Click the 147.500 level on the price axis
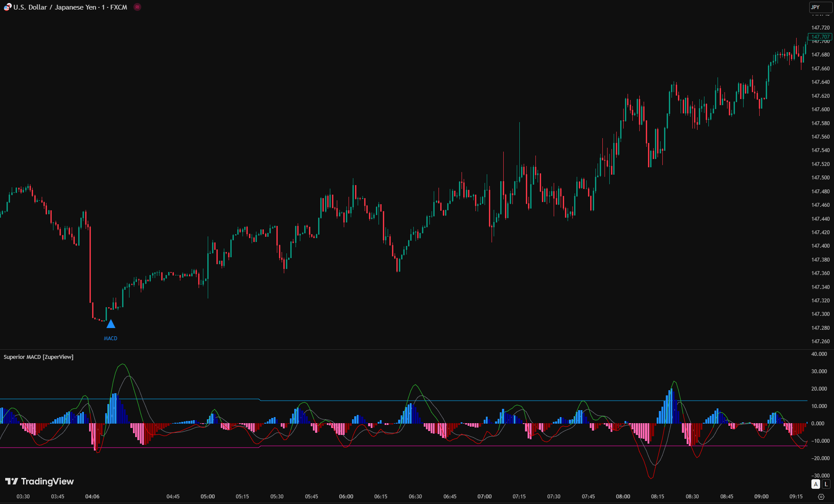Image resolution: width=834 pixels, height=504 pixels. (820, 178)
